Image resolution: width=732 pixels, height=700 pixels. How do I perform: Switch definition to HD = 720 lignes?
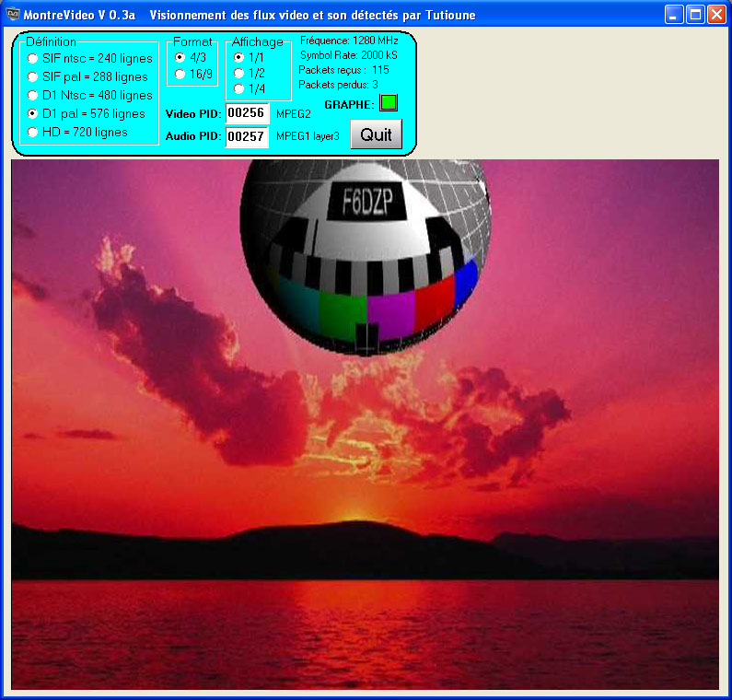click(33, 133)
